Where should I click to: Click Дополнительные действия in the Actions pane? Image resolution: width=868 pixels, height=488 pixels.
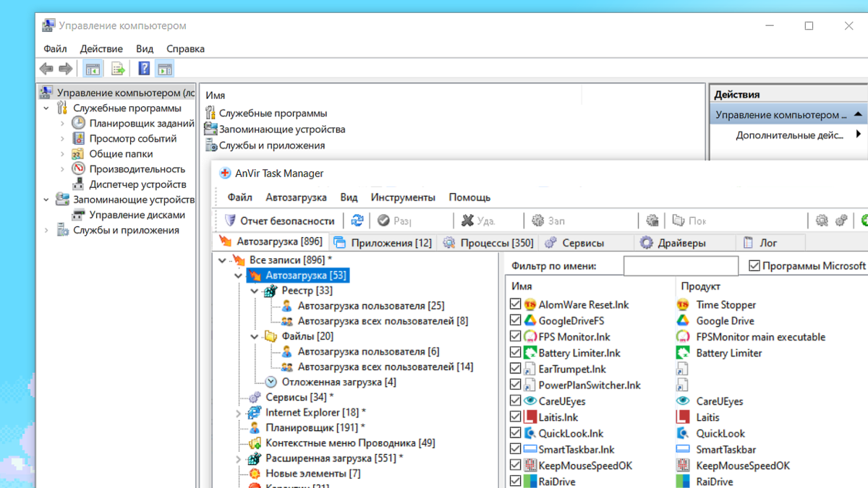pos(789,135)
